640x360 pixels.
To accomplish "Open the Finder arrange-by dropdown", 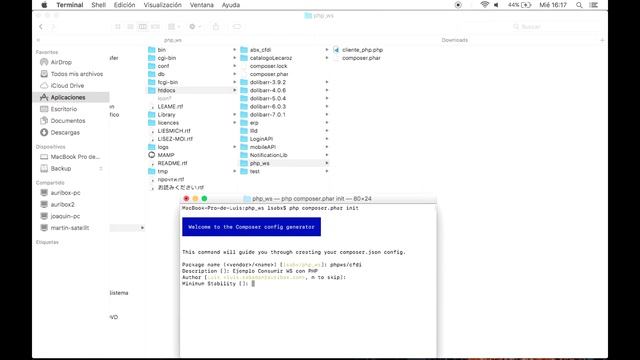I will (174, 27).
